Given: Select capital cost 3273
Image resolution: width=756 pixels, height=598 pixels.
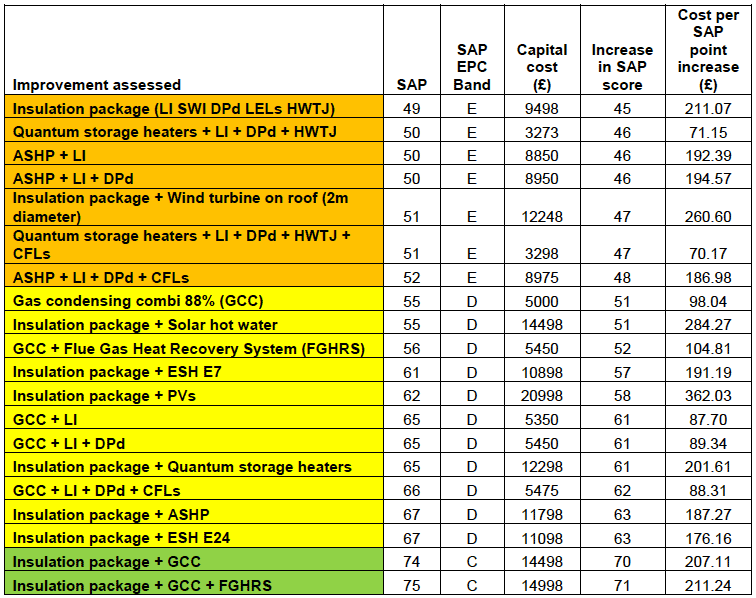Looking at the screenshot, I should click(x=542, y=132).
